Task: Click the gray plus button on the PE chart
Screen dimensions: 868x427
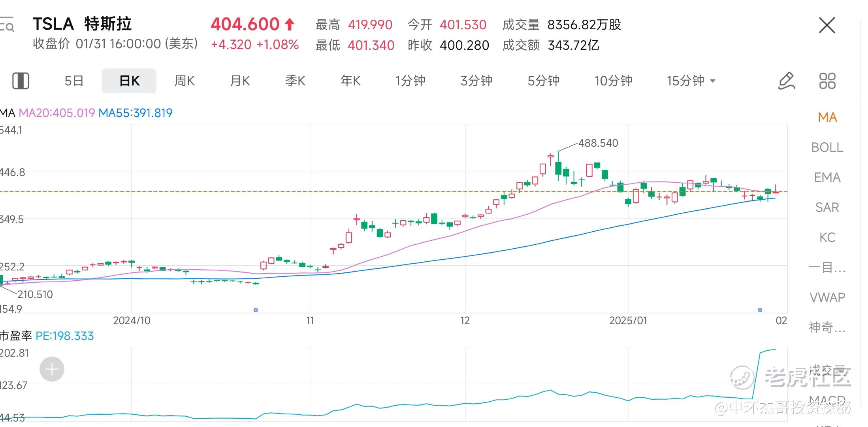Action: (x=52, y=369)
